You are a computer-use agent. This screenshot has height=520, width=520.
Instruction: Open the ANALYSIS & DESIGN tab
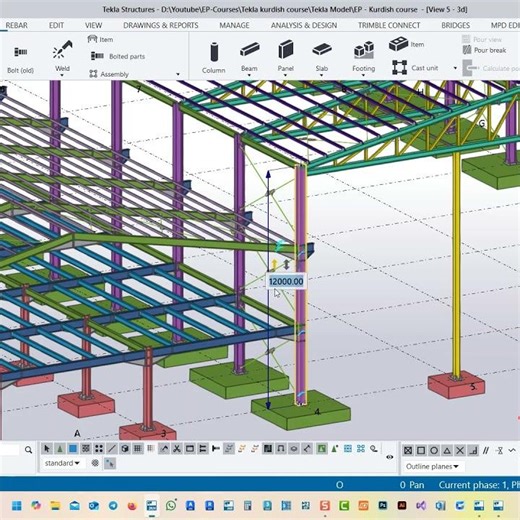[304, 25]
